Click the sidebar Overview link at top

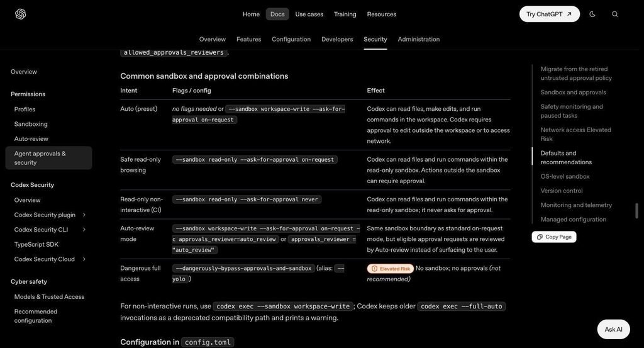click(24, 72)
